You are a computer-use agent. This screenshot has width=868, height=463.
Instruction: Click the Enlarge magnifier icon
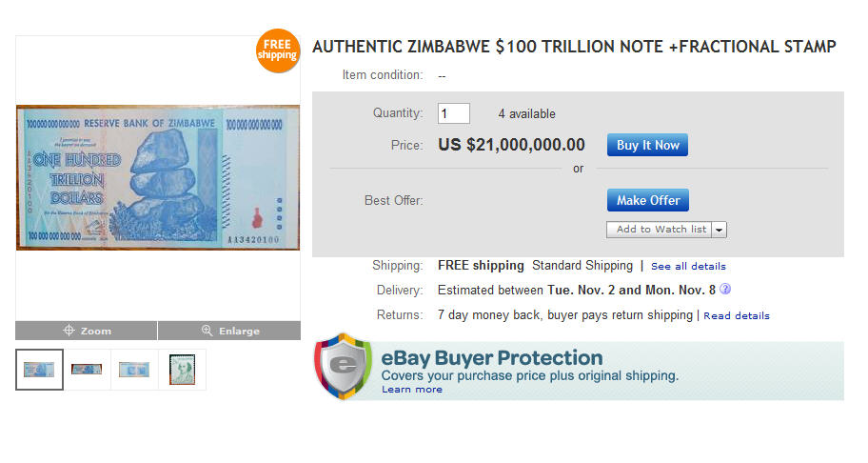pos(207,330)
